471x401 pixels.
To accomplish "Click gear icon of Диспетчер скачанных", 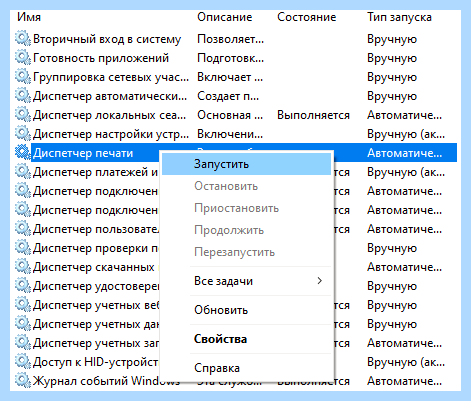I will (23, 267).
